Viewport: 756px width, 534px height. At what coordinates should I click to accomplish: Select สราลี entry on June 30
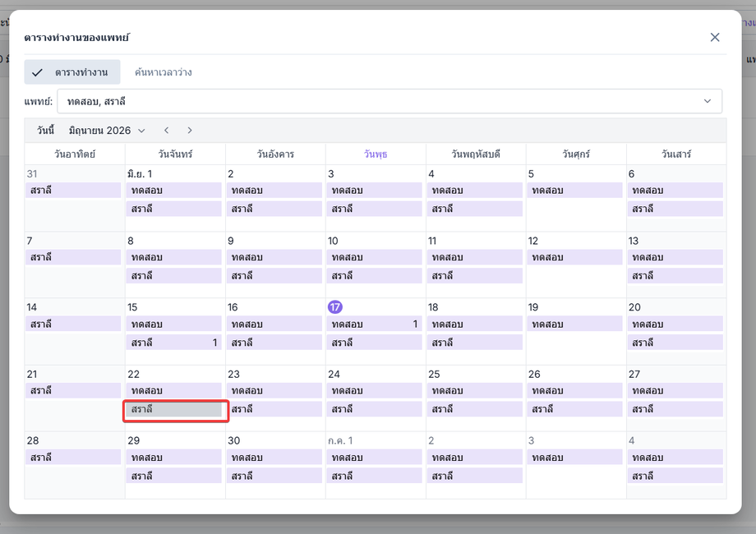[274, 475]
